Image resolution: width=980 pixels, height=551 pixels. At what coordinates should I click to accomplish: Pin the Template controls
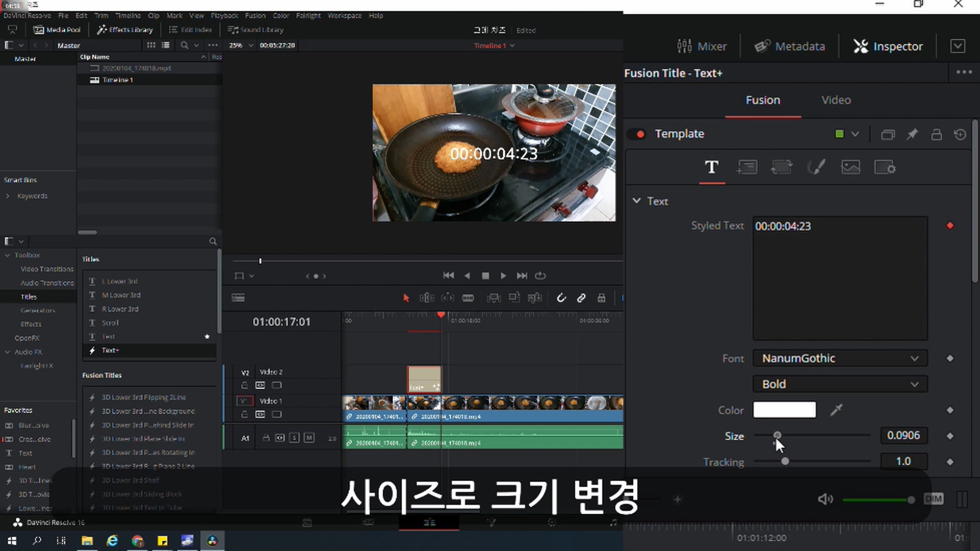912,134
